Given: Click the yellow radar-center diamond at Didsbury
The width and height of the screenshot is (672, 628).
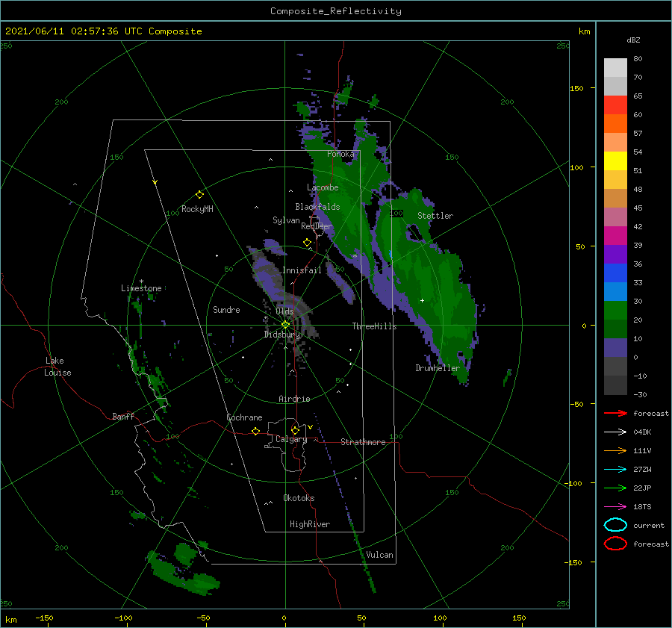Looking at the screenshot, I should point(285,325).
